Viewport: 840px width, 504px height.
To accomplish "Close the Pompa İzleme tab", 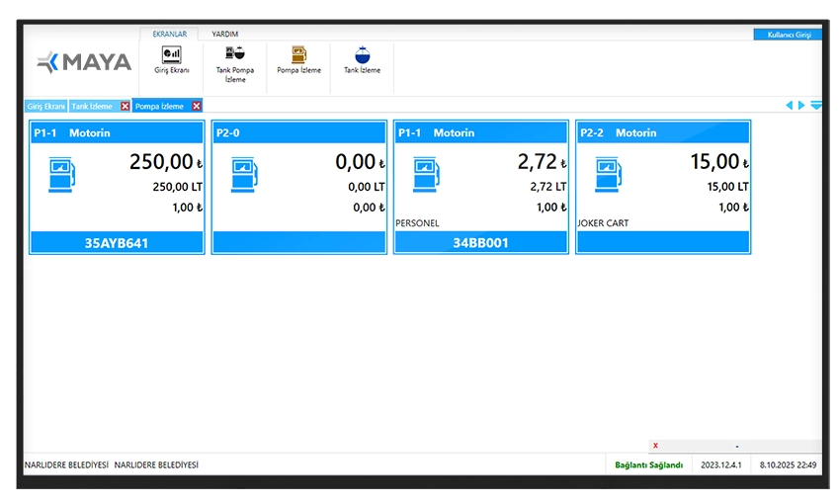I will tap(197, 106).
